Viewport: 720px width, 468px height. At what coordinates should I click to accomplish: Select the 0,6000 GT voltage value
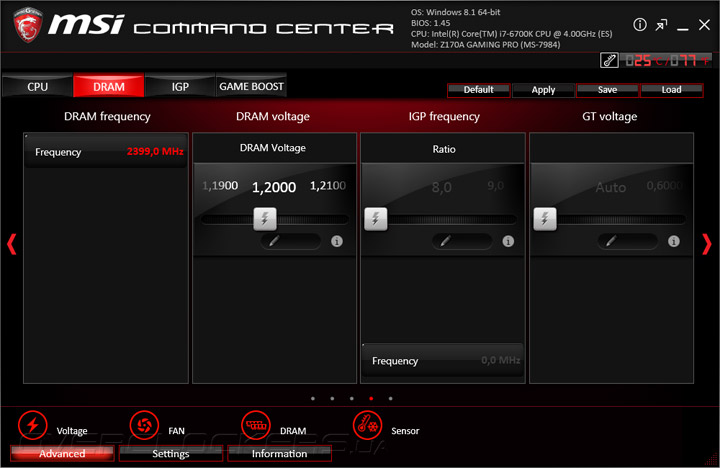point(664,186)
